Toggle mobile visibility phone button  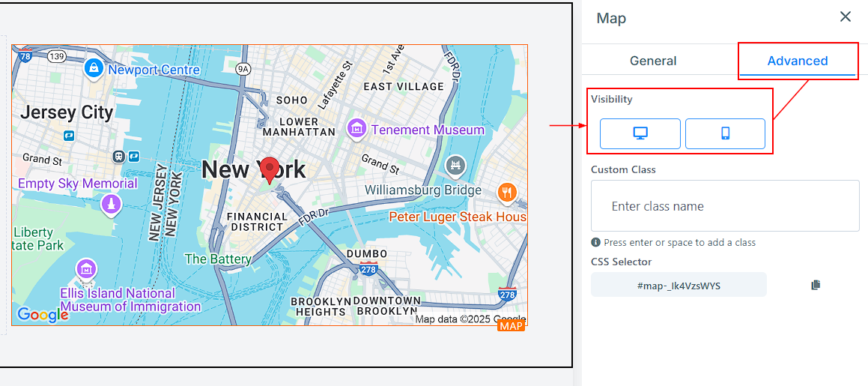point(724,134)
